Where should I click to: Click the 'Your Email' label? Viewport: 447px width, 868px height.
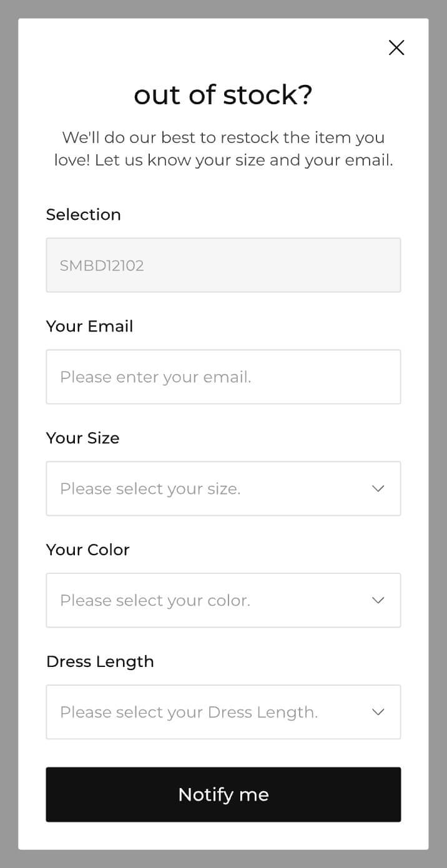(89, 326)
